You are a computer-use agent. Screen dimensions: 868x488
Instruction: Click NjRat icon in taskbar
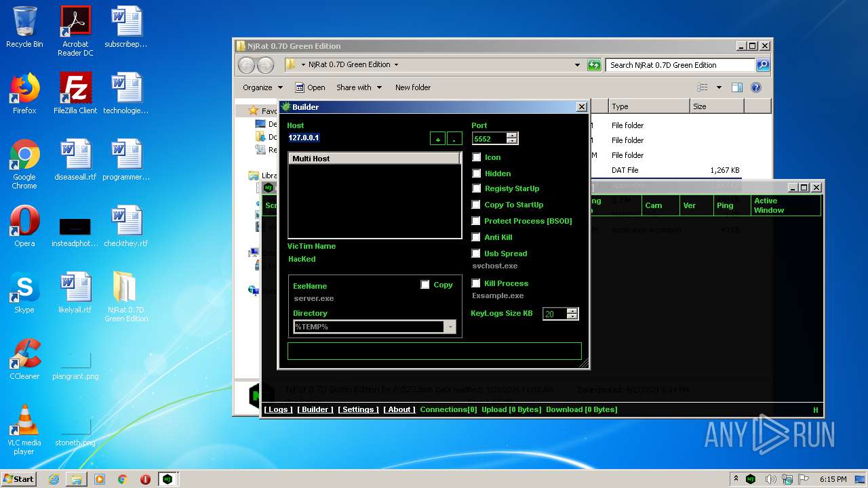[167, 479]
